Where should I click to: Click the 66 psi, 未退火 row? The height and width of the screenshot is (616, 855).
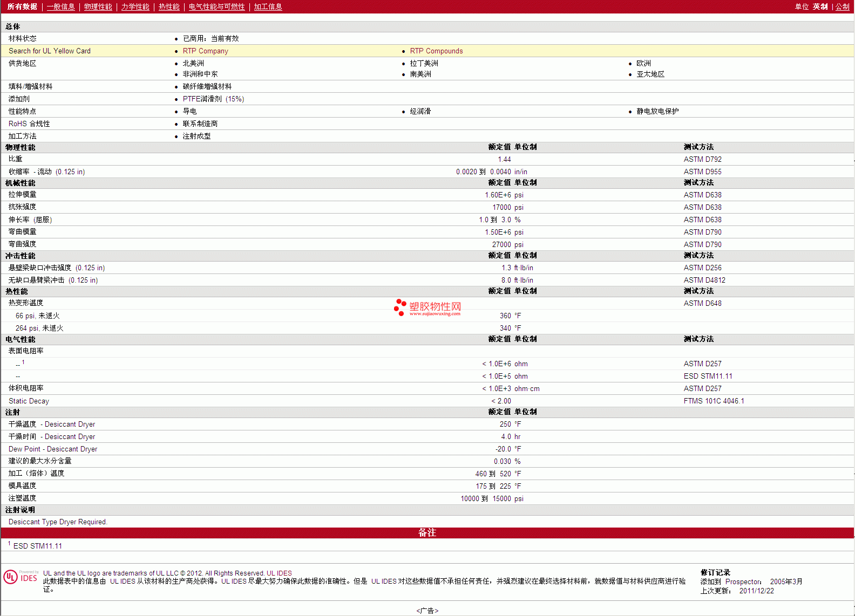[x=427, y=316]
